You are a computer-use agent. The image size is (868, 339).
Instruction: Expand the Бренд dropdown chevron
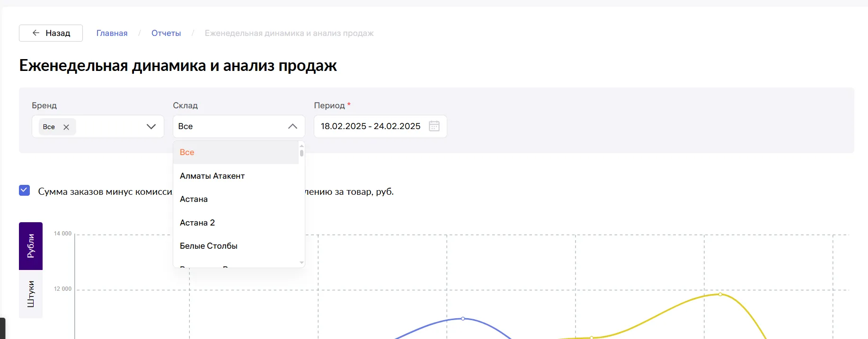pyautogui.click(x=151, y=127)
